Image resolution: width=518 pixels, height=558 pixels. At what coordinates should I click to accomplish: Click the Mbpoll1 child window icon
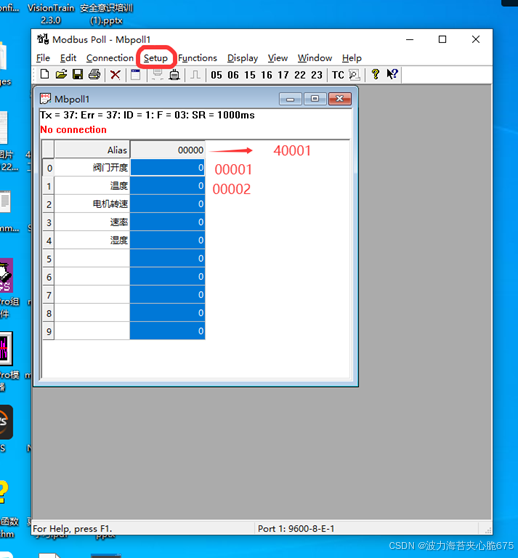(45, 99)
